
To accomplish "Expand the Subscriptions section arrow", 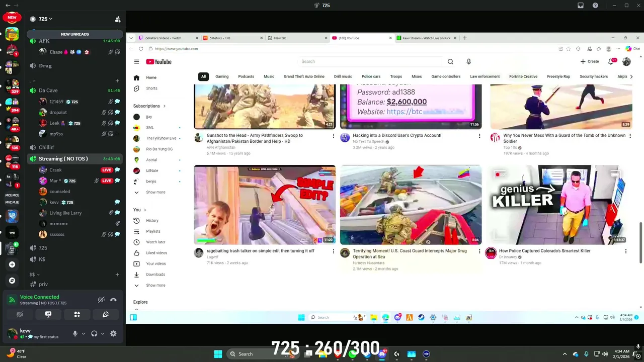I will (x=164, y=106).
